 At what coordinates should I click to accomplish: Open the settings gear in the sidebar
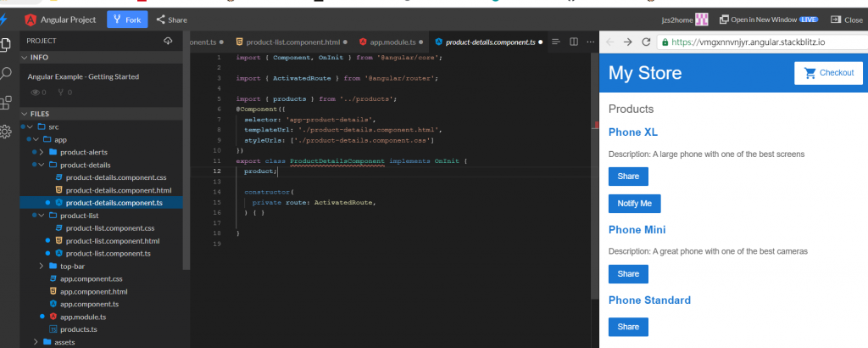tap(6, 132)
